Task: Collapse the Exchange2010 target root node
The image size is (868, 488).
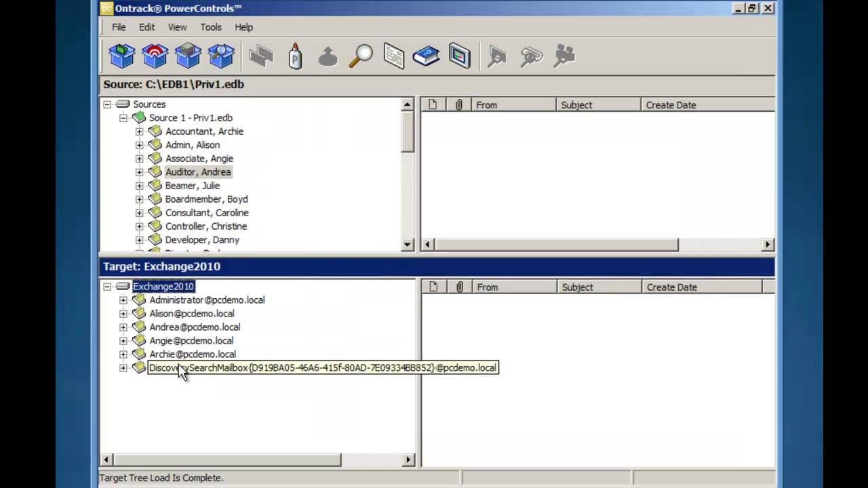Action: pyautogui.click(x=107, y=287)
